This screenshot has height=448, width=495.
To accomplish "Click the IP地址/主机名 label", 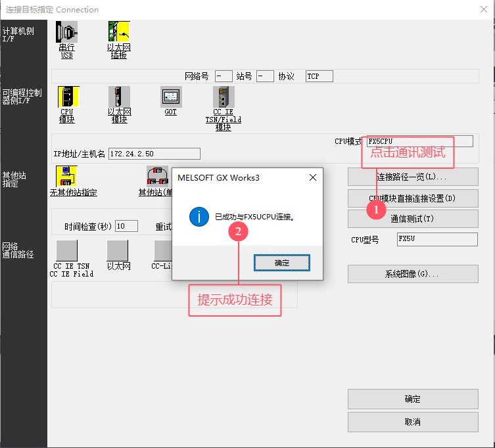I will (x=79, y=154).
